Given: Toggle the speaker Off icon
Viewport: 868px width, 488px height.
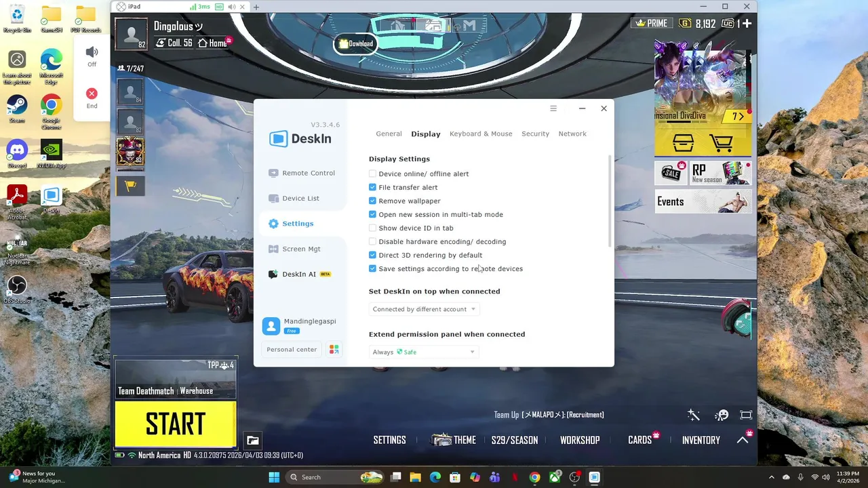Looking at the screenshot, I should click(92, 52).
